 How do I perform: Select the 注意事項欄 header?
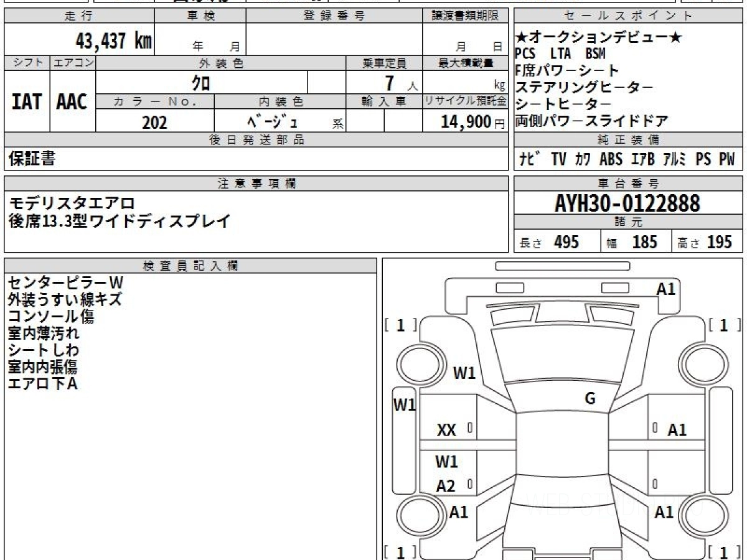256,184
